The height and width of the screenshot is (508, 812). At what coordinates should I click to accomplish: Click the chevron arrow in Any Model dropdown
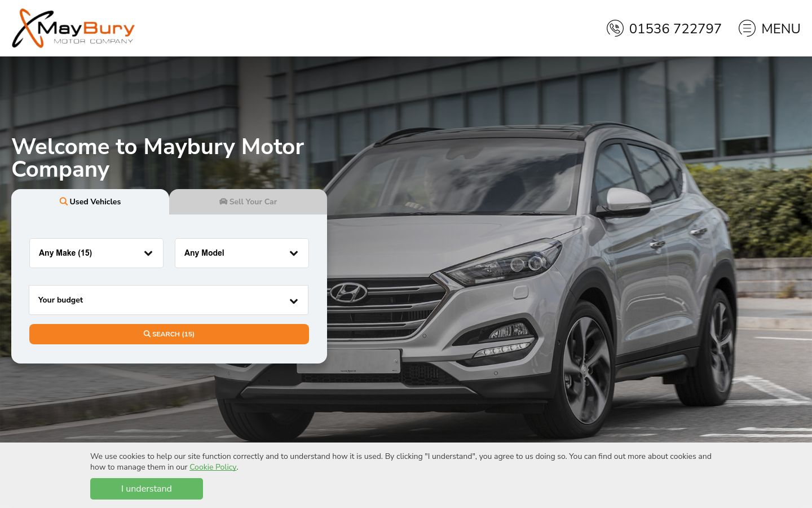coord(294,253)
